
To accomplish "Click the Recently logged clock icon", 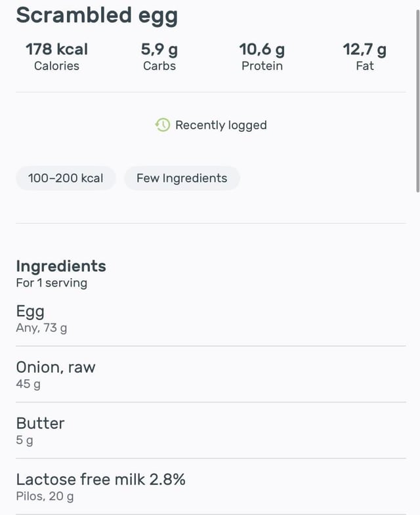I will click(x=163, y=125).
